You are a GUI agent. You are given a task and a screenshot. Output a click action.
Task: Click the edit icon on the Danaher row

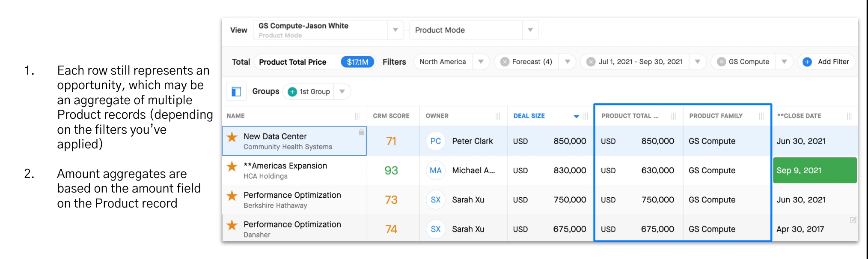(x=853, y=220)
